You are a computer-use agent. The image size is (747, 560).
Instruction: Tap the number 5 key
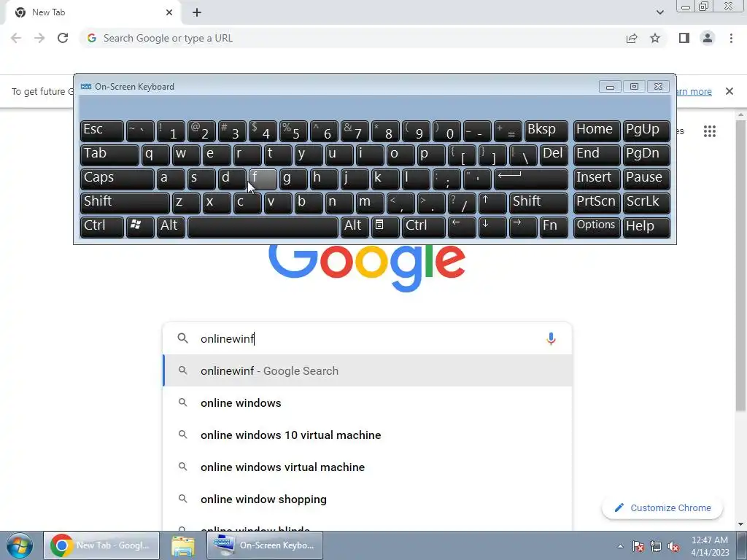pyautogui.click(x=293, y=131)
